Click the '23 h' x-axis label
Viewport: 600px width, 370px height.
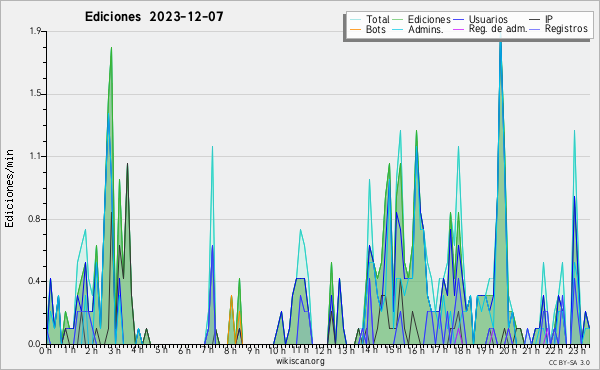tap(577, 350)
